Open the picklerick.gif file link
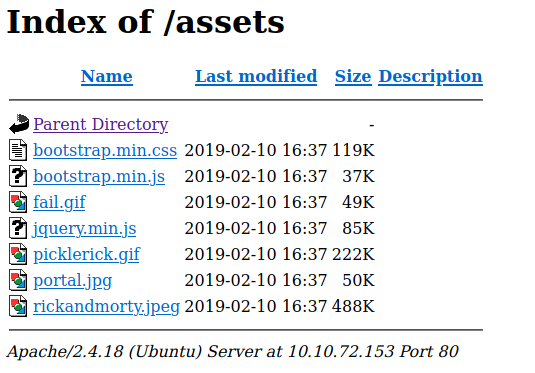 (x=87, y=254)
